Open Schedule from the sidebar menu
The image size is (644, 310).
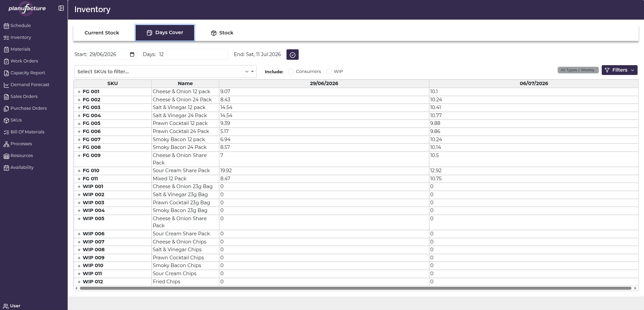(x=21, y=26)
